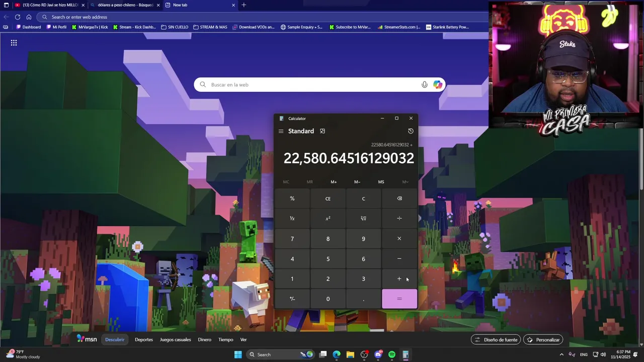This screenshot has height=362, width=644.
Task: Click digit 9 on the Calculator
Action: click(364, 239)
